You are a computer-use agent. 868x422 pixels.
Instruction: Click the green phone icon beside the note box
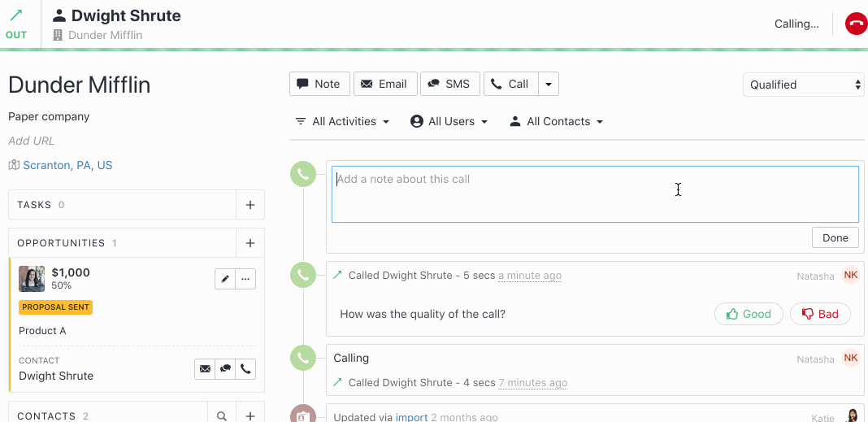(x=303, y=174)
